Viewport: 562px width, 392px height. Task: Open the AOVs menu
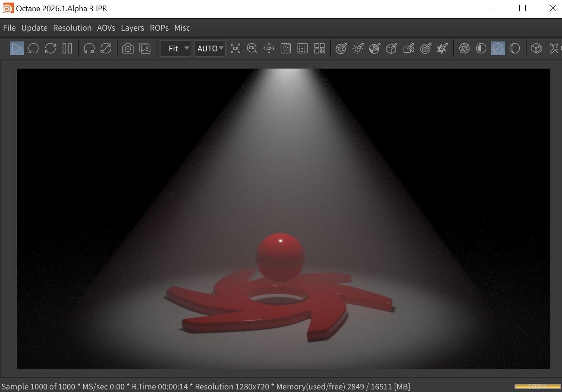[x=106, y=28]
